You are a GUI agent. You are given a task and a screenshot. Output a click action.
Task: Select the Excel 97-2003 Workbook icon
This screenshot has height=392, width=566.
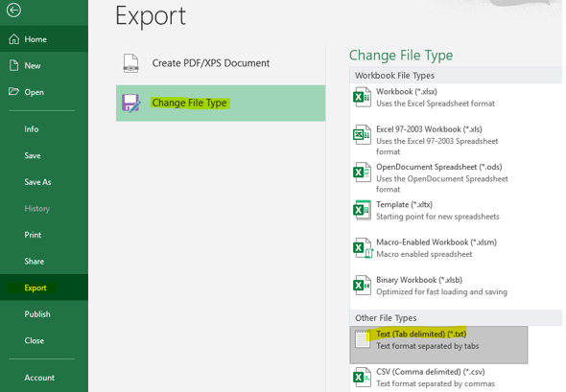(362, 135)
